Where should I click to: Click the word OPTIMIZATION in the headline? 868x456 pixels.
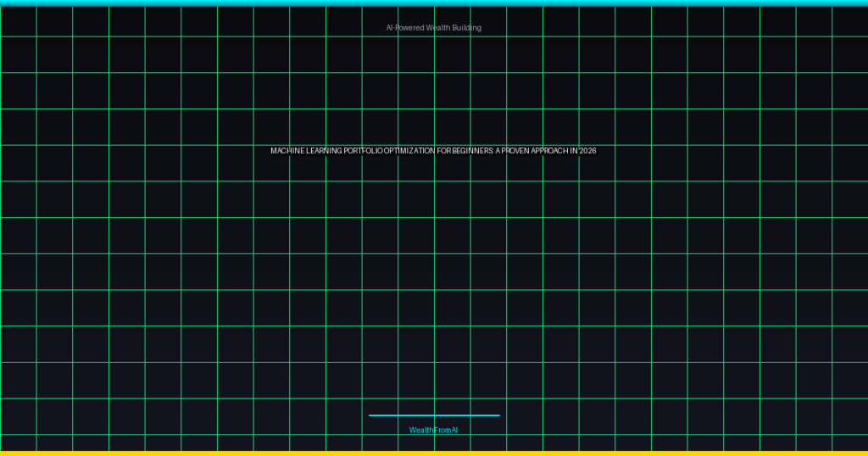coord(409,151)
